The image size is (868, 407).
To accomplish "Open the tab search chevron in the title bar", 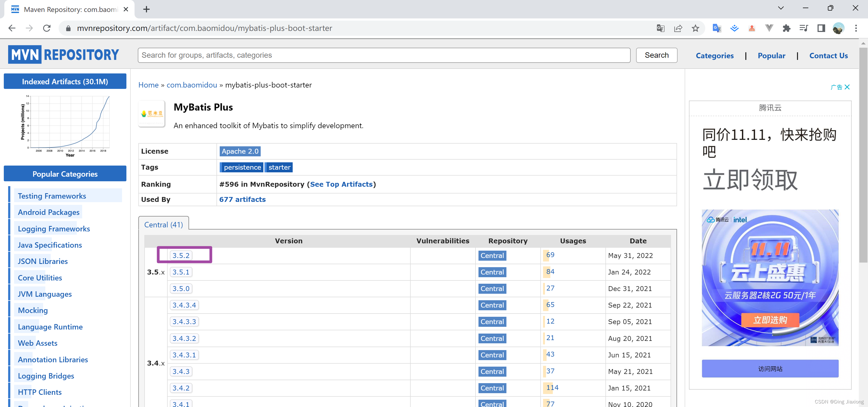I will pos(781,8).
